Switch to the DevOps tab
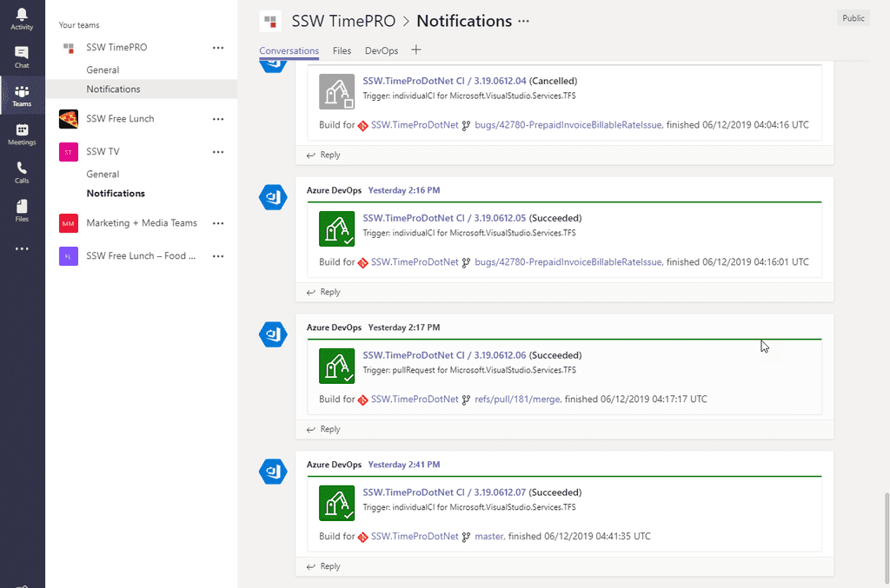 pos(381,50)
